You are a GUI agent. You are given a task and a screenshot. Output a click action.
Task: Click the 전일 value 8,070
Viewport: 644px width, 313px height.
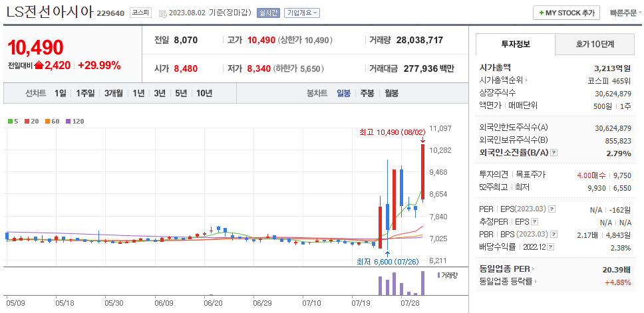click(186, 40)
